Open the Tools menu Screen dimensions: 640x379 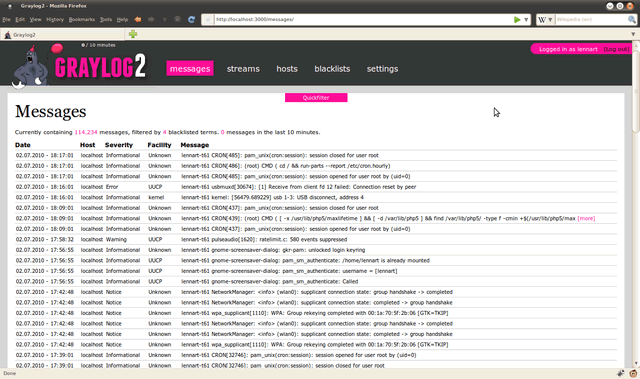[106, 20]
